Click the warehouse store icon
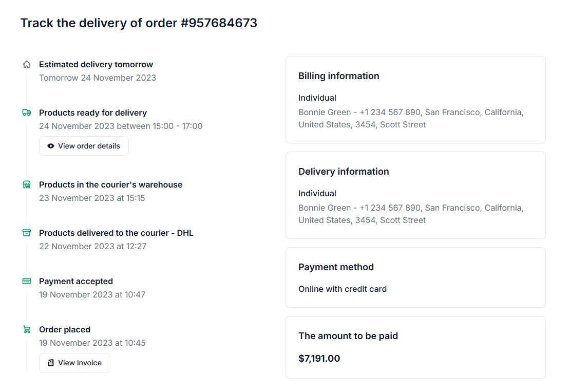The image size is (569, 392). [27, 184]
